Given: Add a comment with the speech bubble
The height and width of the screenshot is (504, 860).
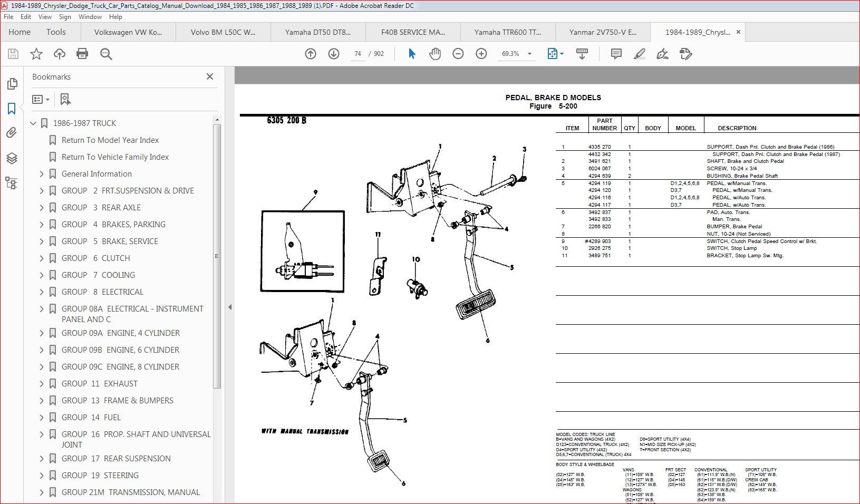Looking at the screenshot, I should (616, 54).
